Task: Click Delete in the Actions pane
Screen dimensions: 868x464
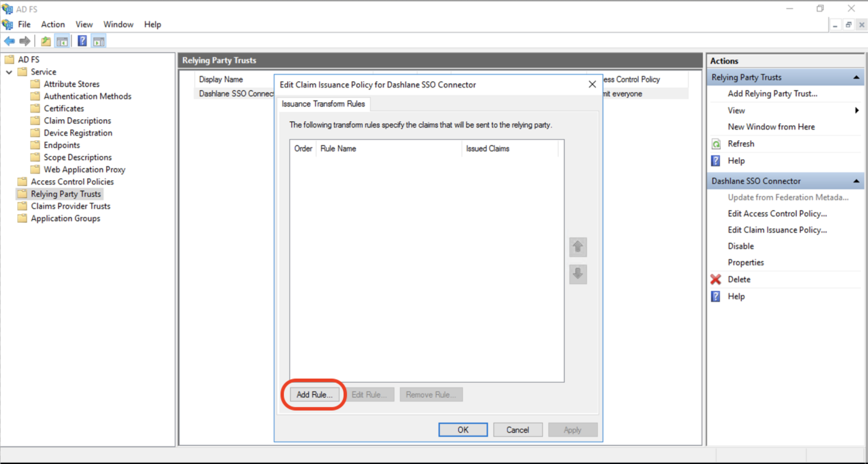Action: pyautogui.click(x=739, y=279)
